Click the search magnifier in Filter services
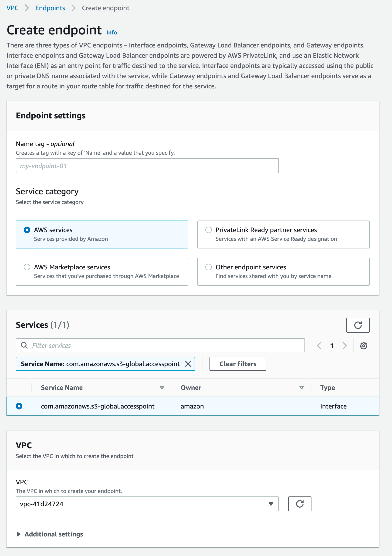This screenshot has width=392, height=556. tap(24, 345)
